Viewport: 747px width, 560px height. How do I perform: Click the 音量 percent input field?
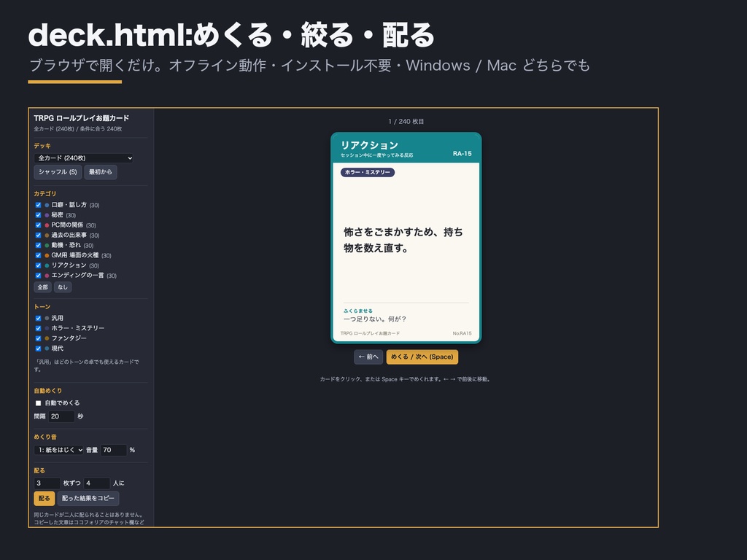click(114, 450)
